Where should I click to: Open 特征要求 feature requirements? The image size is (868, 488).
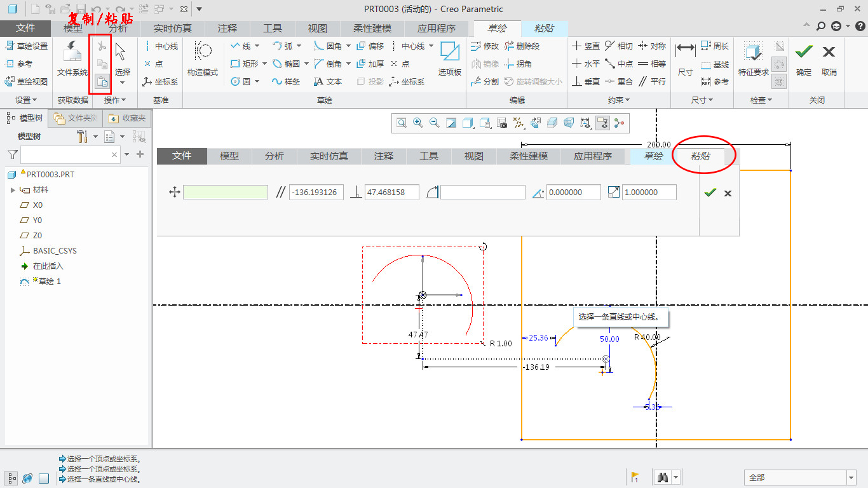pos(754,60)
